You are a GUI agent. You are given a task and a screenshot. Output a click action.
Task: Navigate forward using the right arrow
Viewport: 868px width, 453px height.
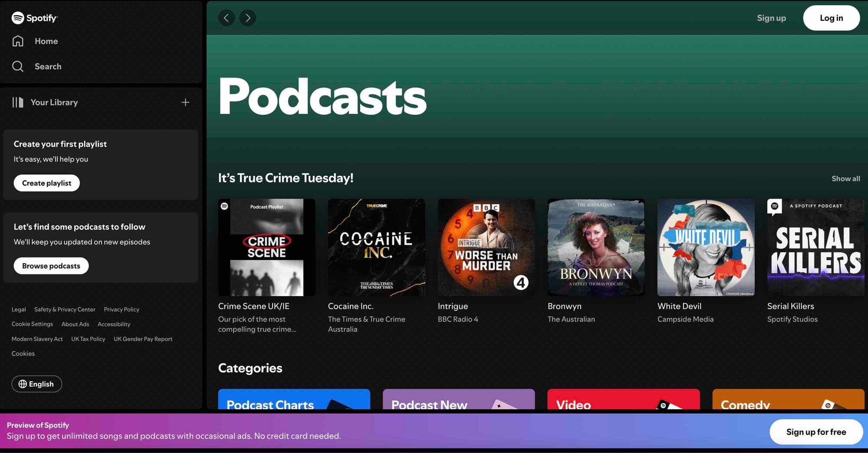point(247,18)
